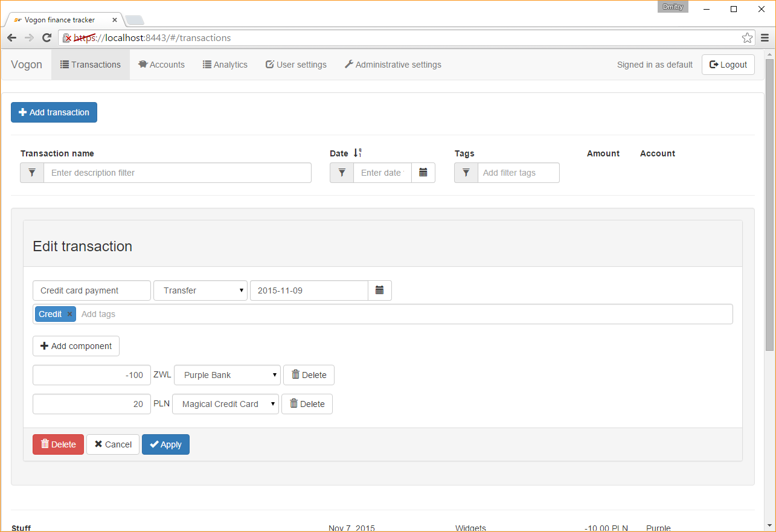Click the Tags filter funnel icon
The width and height of the screenshot is (776, 532).
[466, 173]
